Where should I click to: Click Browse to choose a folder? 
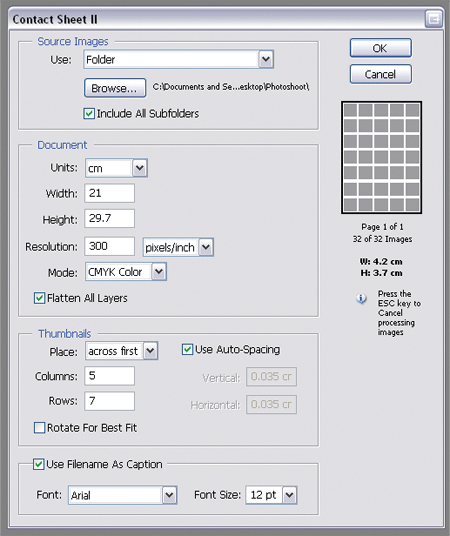coord(115,88)
